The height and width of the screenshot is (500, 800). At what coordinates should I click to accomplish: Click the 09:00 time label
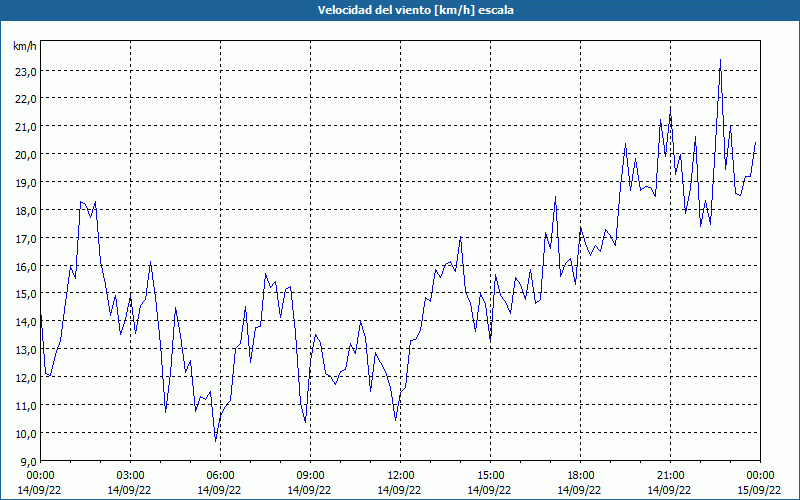(310, 476)
